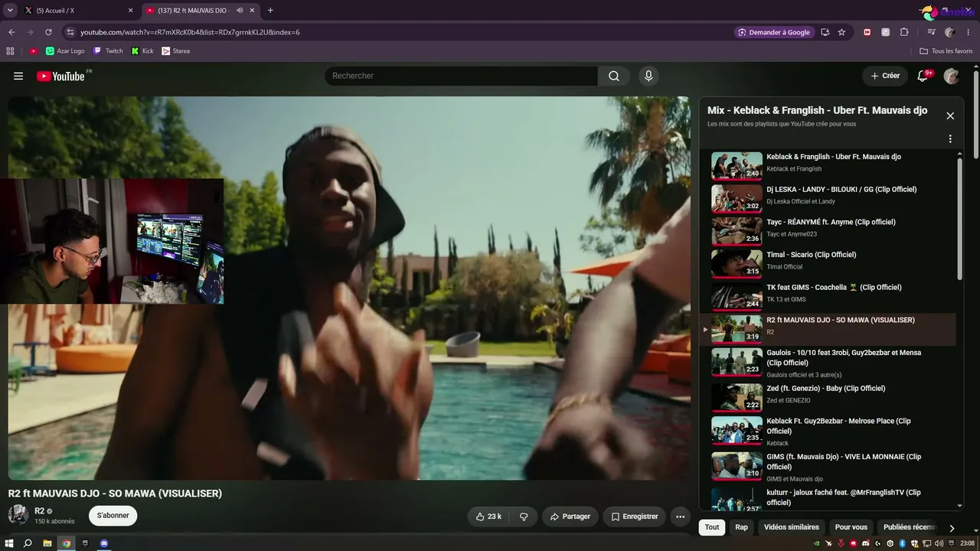Close the Mix playlist panel
The image size is (980, 551).
tap(950, 116)
